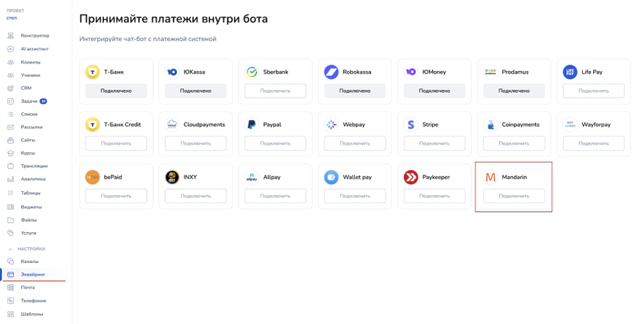
Task: Collapse the НАСТРОЙКИ section arrow
Action: tap(11, 249)
